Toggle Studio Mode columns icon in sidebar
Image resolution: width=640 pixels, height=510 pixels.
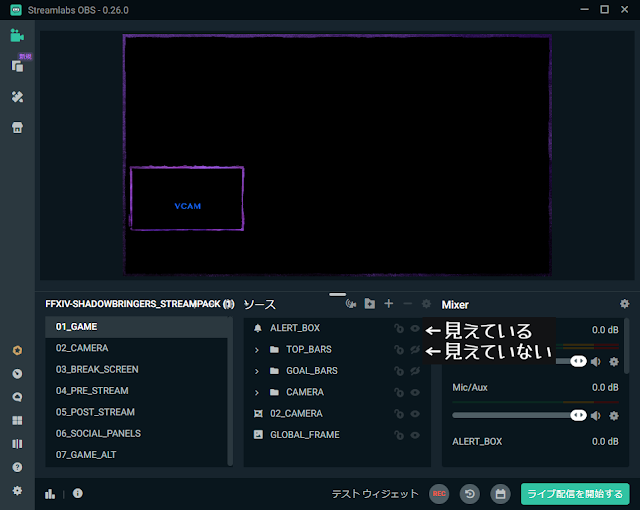[17, 444]
